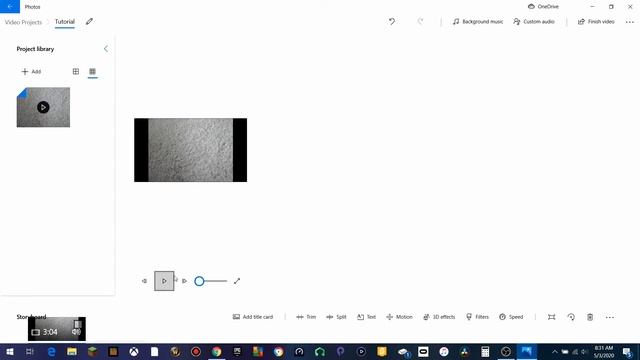Open Task View on the taskbar
This screenshot has width=640, height=360.
point(30,352)
